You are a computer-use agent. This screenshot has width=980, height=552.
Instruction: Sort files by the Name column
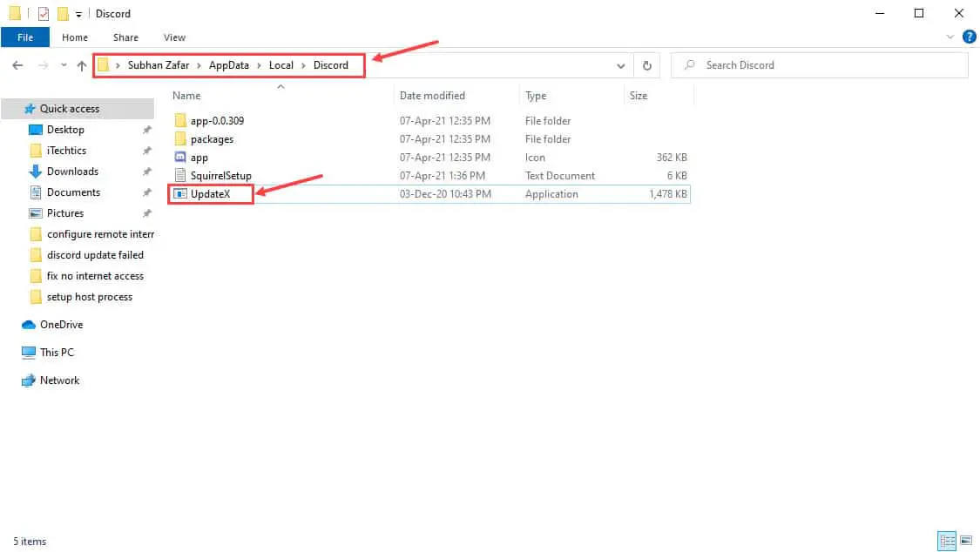click(x=186, y=96)
